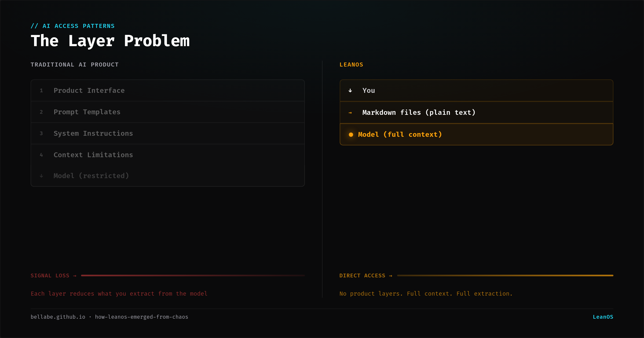The width and height of the screenshot is (644, 338).
Task: Click the Traditional AI Product heading
Action: (x=75, y=65)
